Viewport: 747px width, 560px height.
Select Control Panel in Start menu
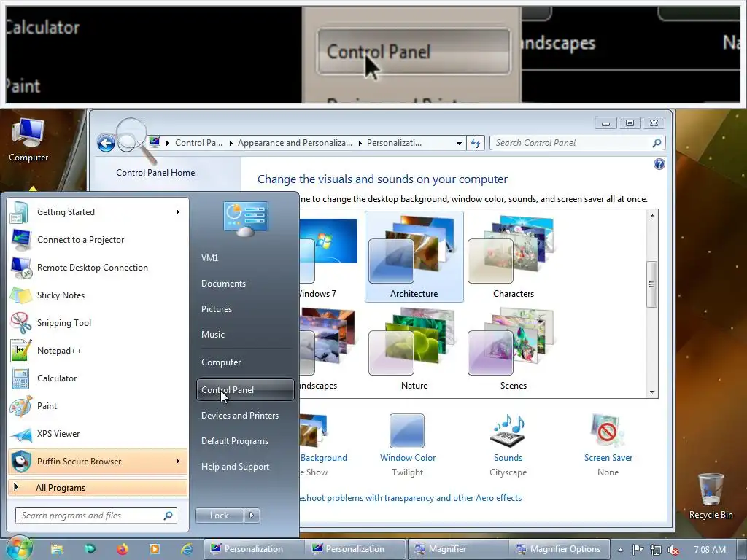pyautogui.click(x=245, y=389)
